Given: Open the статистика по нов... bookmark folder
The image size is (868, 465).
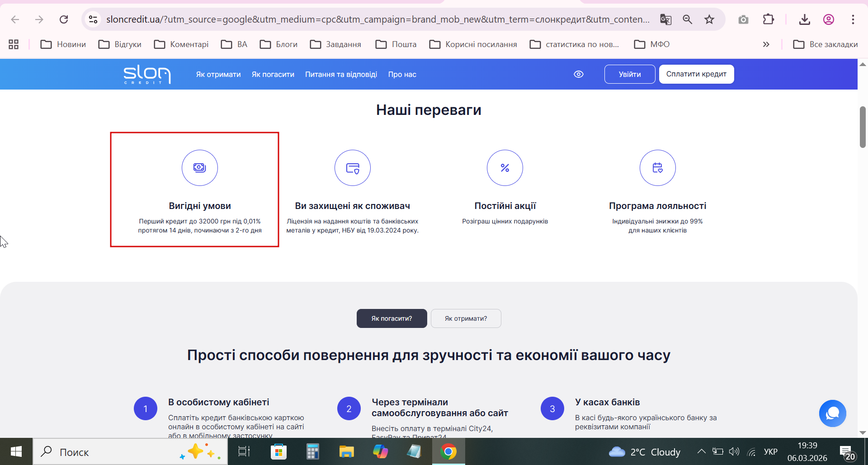Looking at the screenshot, I should coord(575,44).
